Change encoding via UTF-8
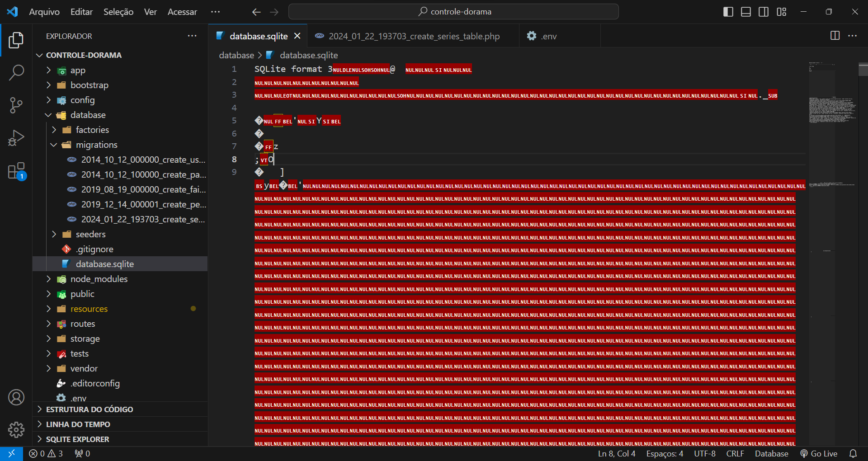 click(705, 453)
